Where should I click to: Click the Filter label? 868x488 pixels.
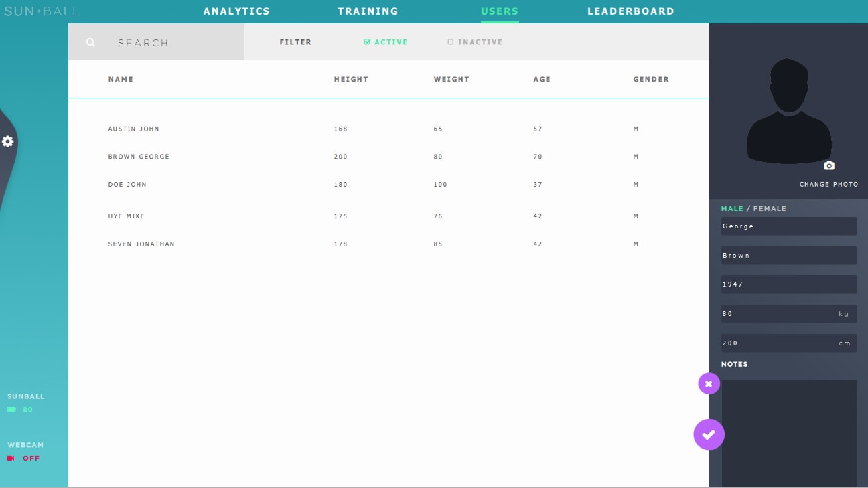coord(295,42)
